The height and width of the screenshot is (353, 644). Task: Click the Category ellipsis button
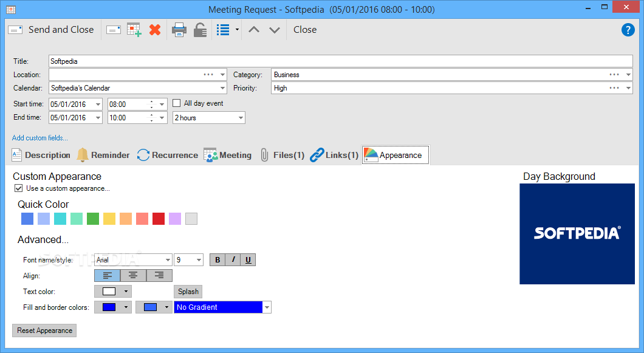(x=614, y=75)
